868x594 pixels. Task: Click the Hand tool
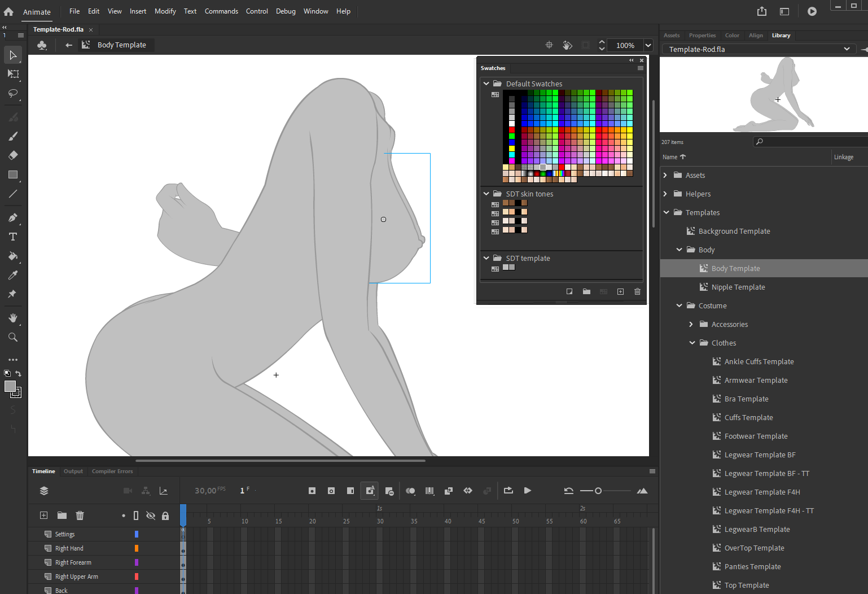tap(12, 318)
